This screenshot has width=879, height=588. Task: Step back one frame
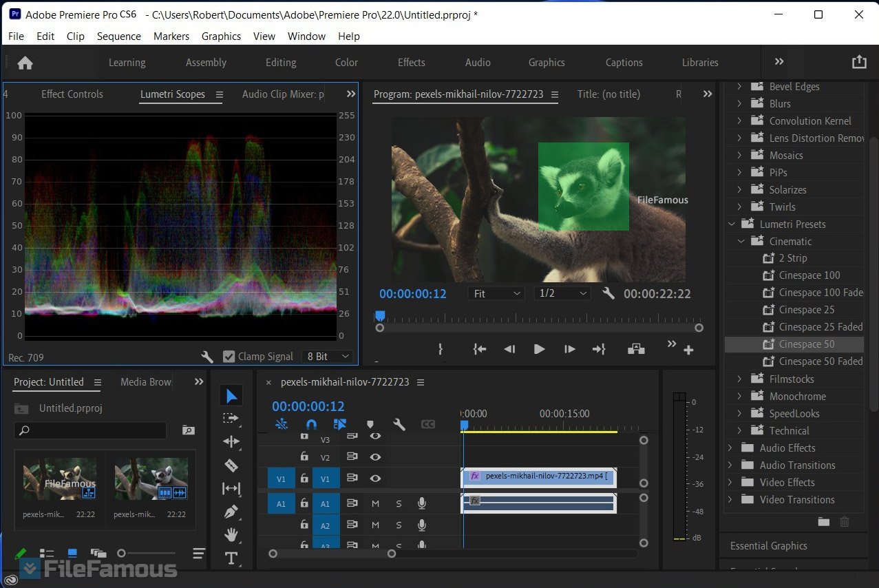click(509, 349)
